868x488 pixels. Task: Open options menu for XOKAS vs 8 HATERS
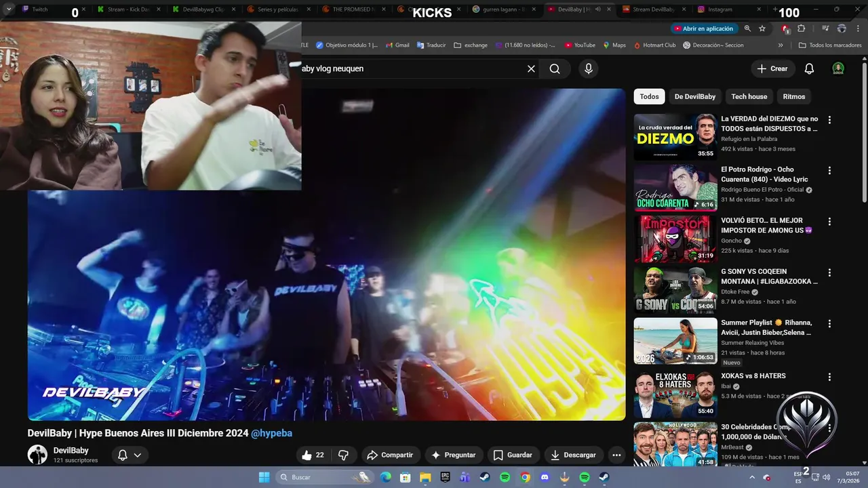tap(829, 376)
